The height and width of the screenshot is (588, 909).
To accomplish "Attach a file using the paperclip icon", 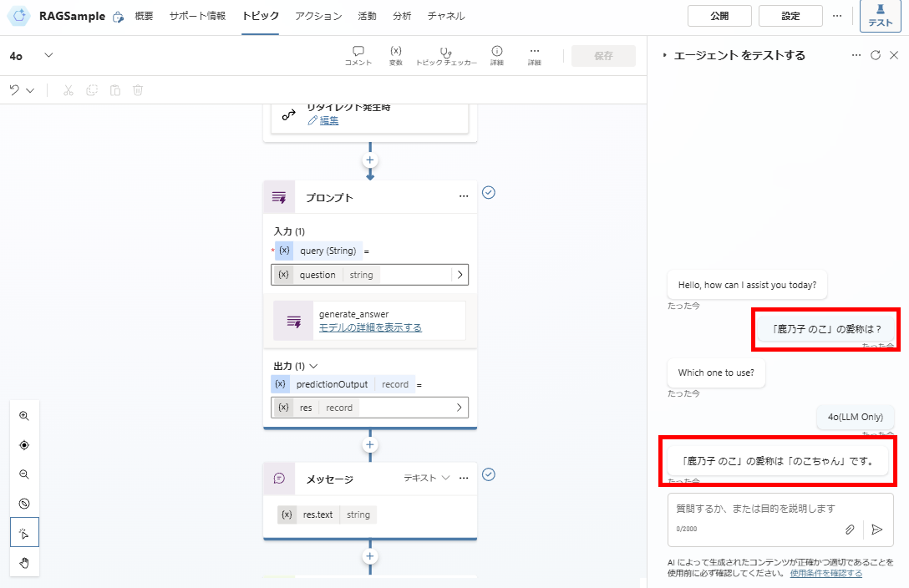I will click(850, 529).
